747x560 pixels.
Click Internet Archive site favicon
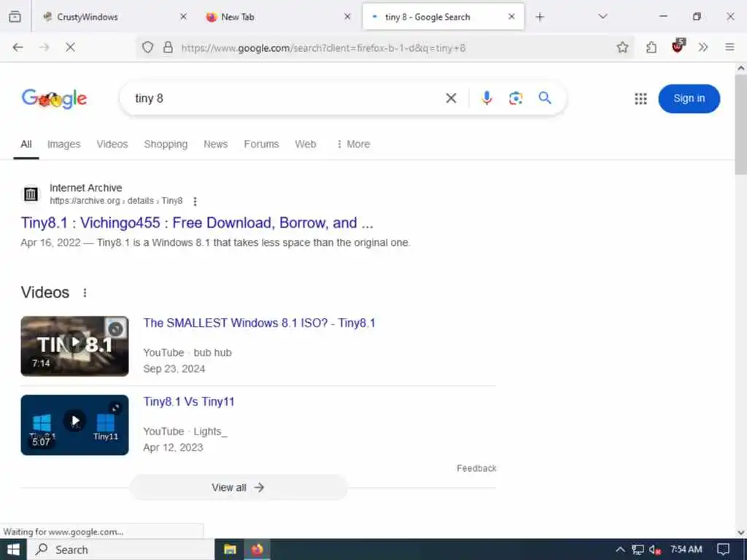coord(31,194)
